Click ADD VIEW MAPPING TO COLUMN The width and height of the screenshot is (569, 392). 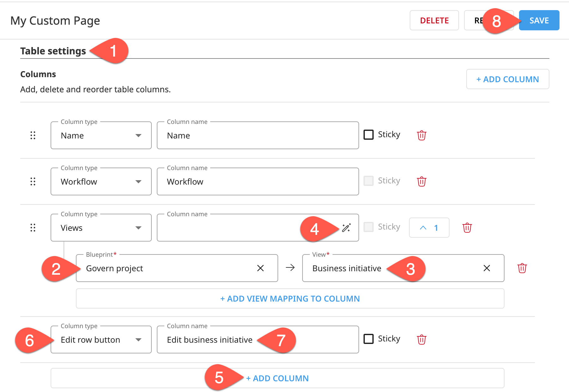290,298
